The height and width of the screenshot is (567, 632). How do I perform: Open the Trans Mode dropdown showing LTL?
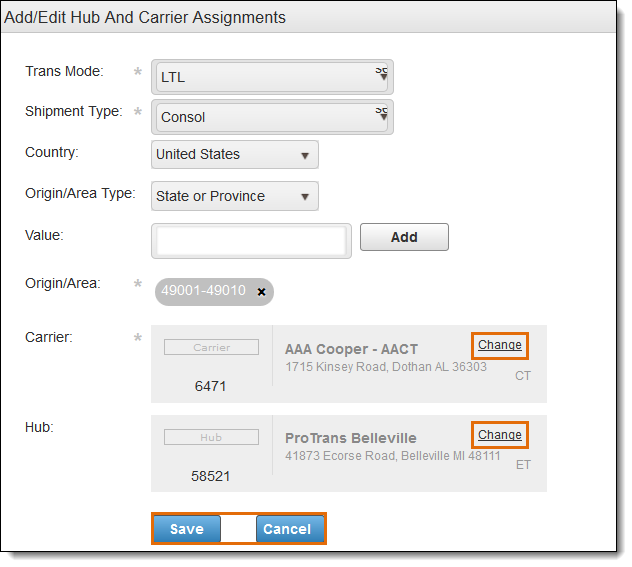pyautogui.click(x=272, y=77)
